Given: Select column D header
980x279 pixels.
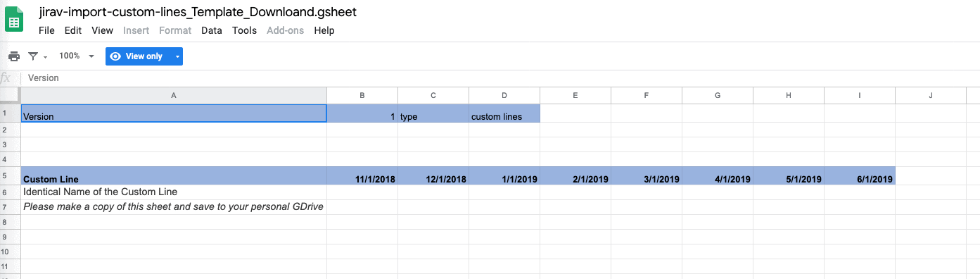Looking at the screenshot, I should (504, 95).
